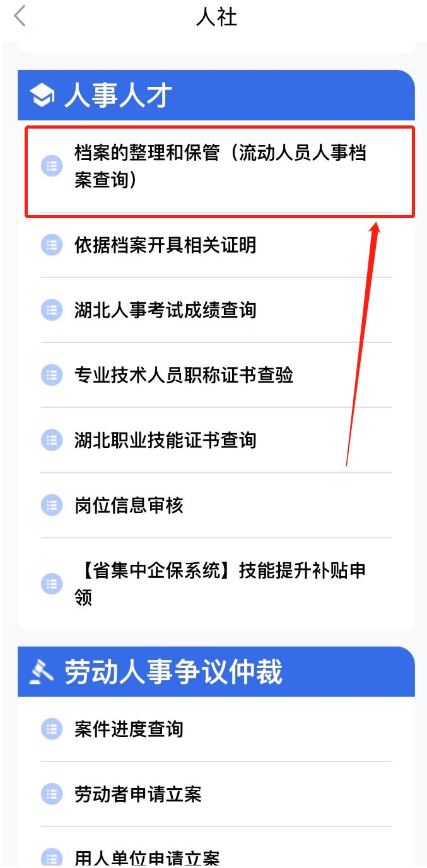Click the graduation cap icon beside 人事人才

tap(42, 96)
